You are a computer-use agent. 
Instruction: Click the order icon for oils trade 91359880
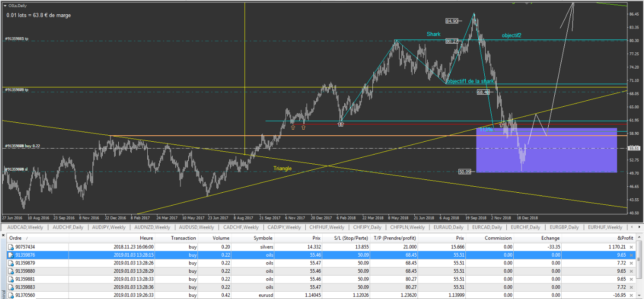click(11, 271)
